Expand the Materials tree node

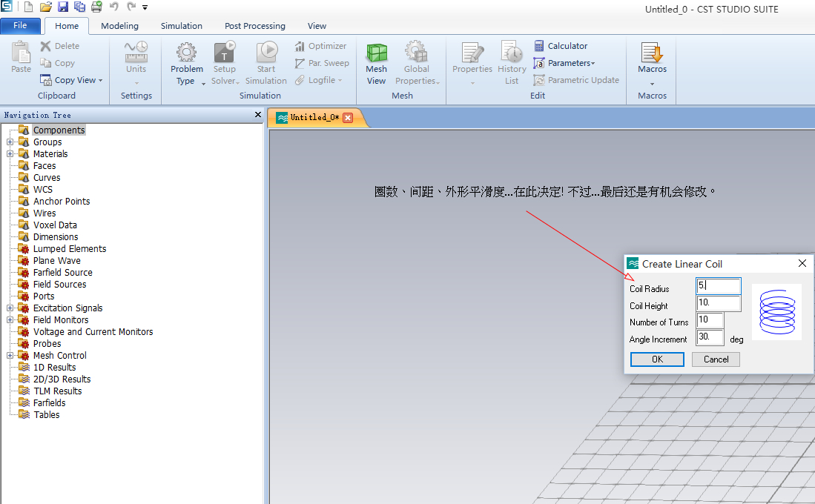(10, 154)
